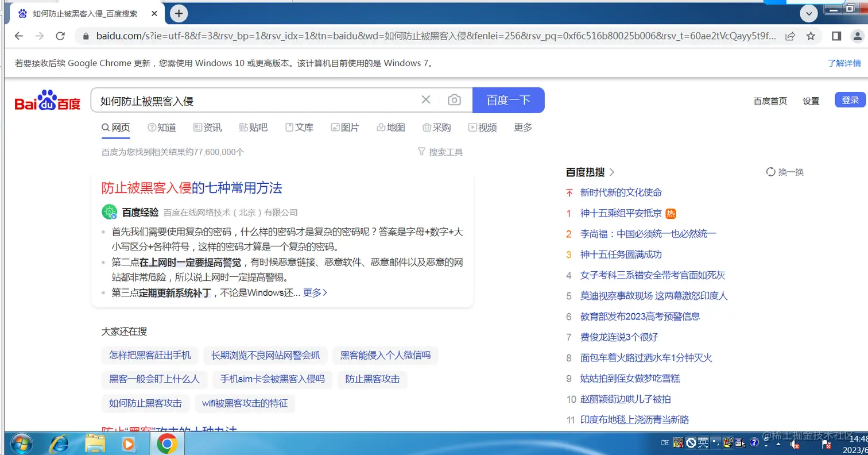
Task: Switch to the 文库 tab
Action: 299,128
